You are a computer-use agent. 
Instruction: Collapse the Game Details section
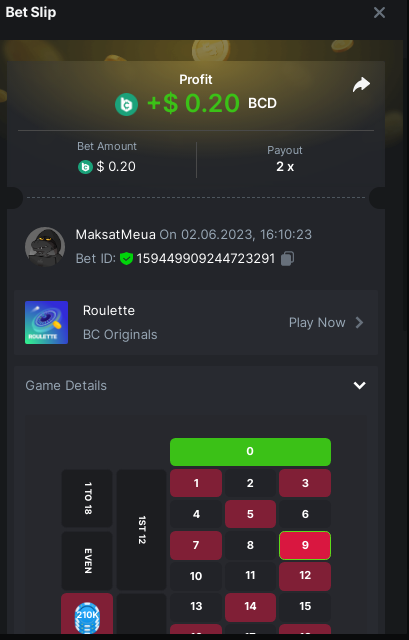click(x=359, y=385)
